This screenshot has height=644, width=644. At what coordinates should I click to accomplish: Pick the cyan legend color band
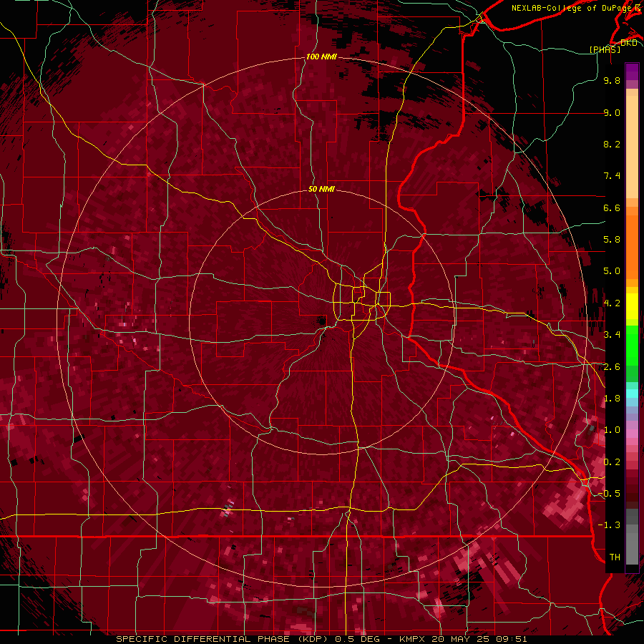632,394
